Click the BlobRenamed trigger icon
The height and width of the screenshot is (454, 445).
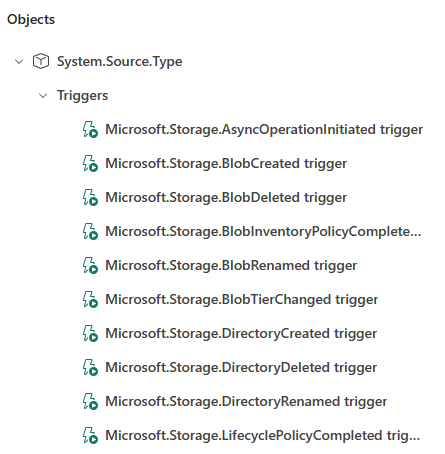[90, 265]
